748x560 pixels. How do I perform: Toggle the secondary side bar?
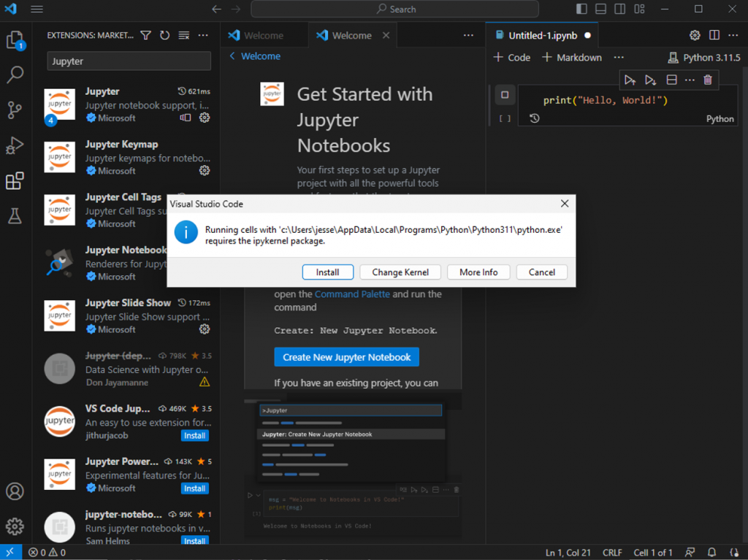620,9
